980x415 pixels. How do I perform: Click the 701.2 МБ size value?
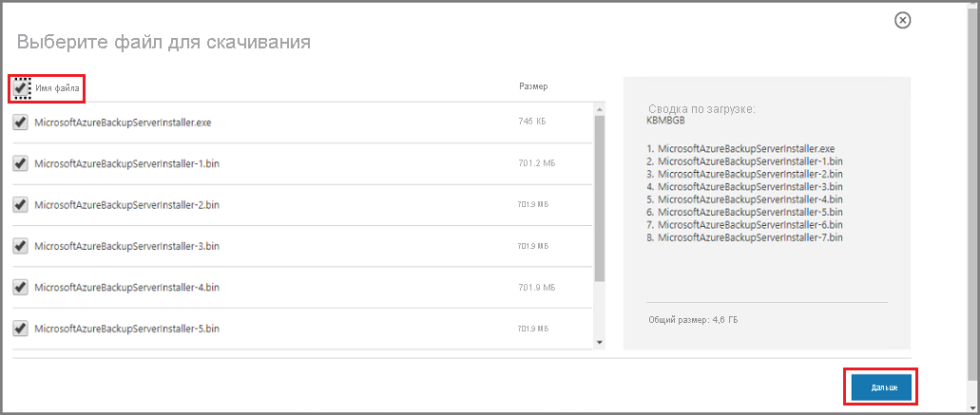(x=536, y=163)
